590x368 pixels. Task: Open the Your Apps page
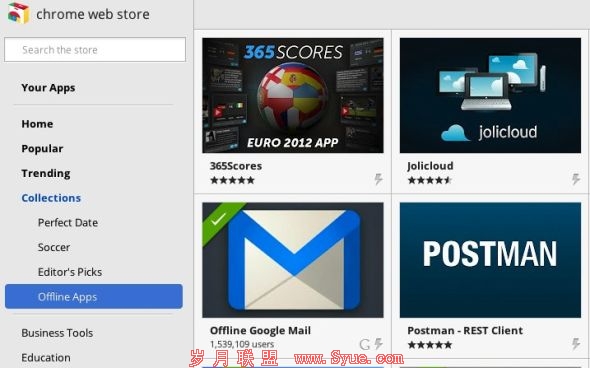tap(48, 88)
